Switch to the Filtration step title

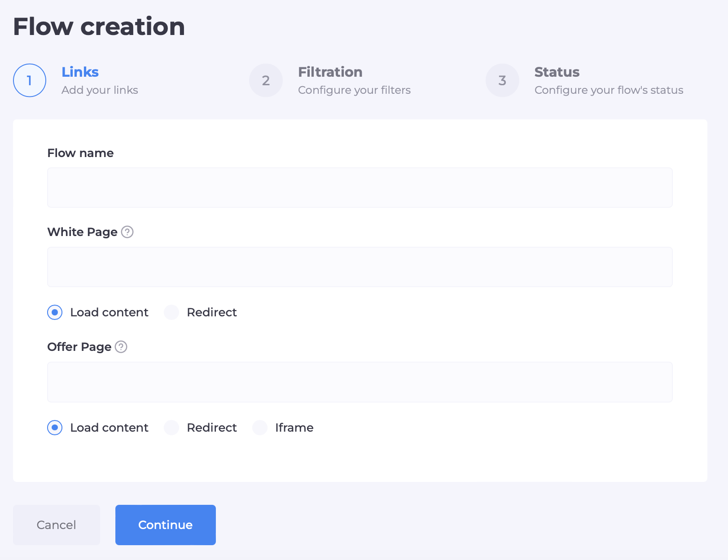tap(330, 72)
